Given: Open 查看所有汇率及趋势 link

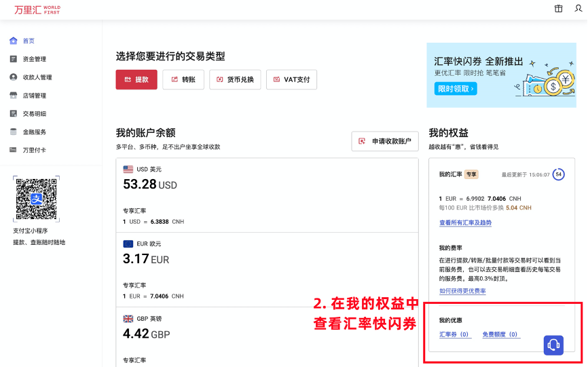Looking at the screenshot, I should point(465,223).
